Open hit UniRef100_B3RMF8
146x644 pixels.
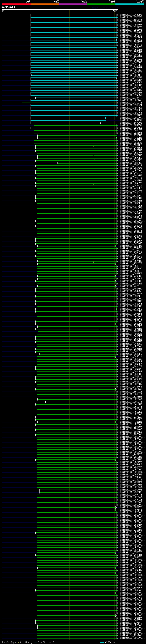131,296
